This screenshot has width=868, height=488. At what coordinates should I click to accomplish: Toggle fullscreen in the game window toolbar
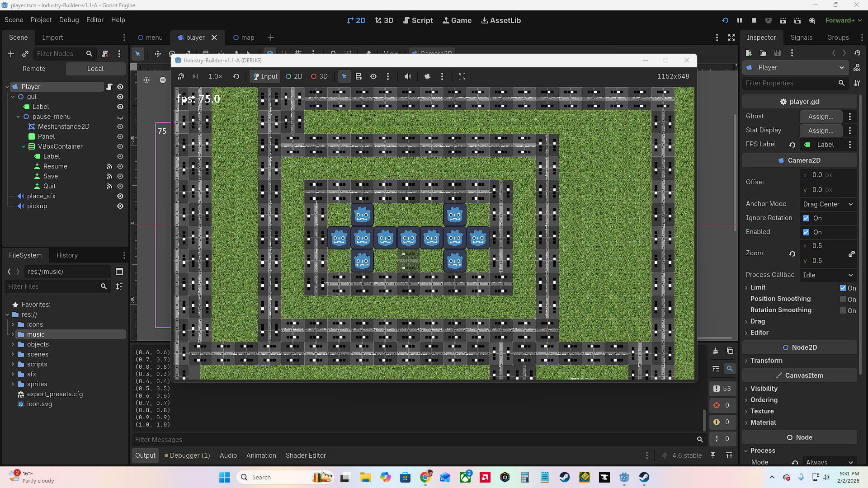coord(462,76)
